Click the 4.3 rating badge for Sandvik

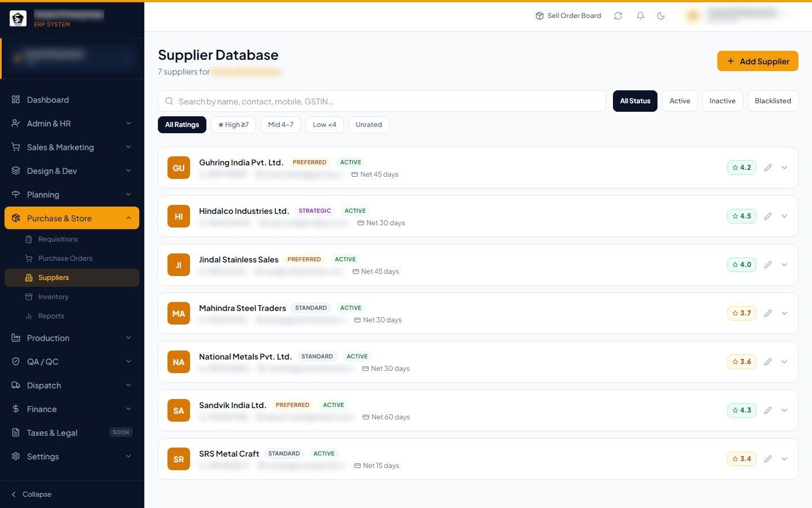point(742,410)
